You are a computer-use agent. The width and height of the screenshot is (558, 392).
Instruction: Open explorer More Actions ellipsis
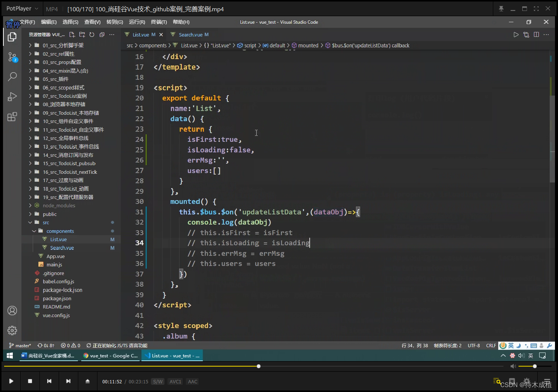[x=112, y=35]
